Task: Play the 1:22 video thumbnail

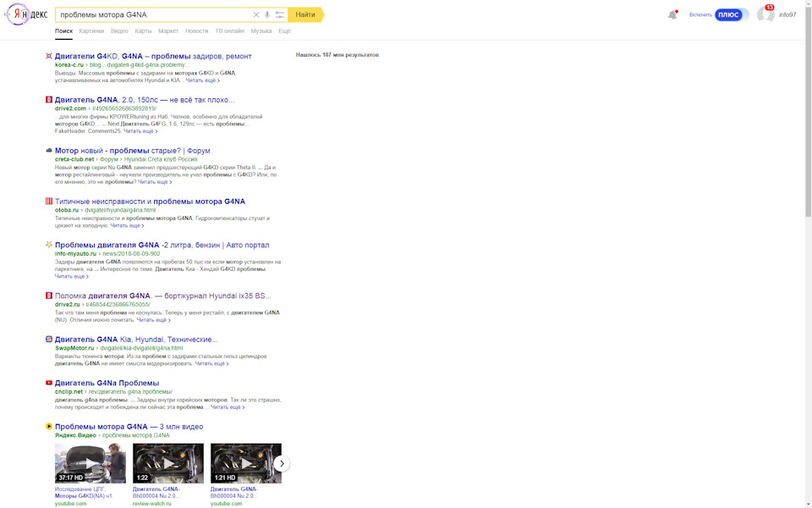Action: pos(168,463)
